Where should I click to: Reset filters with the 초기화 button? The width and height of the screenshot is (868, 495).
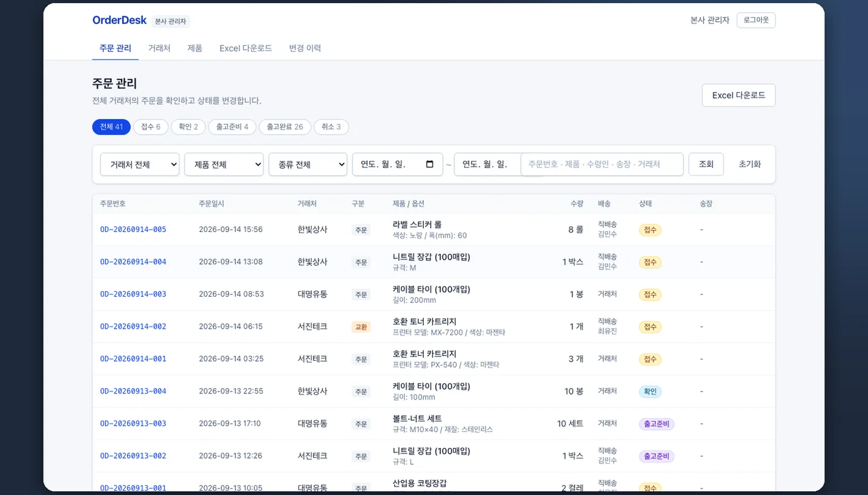click(x=750, y=164)
